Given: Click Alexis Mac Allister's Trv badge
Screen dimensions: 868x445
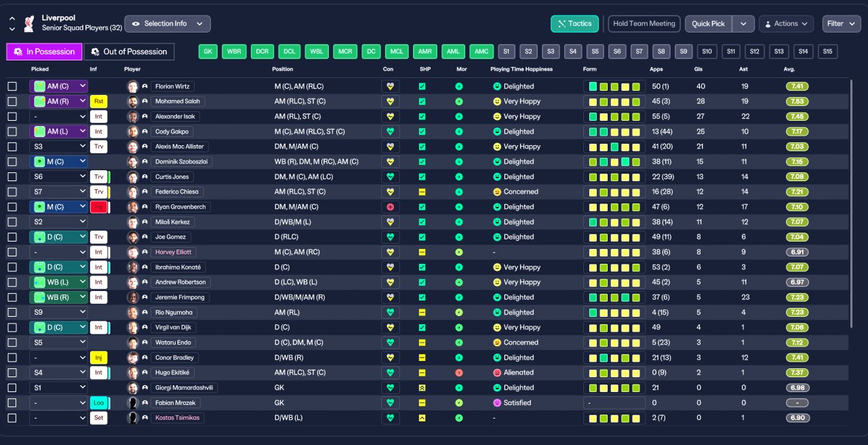Looking at the screenshot, I should coord(99,147).
